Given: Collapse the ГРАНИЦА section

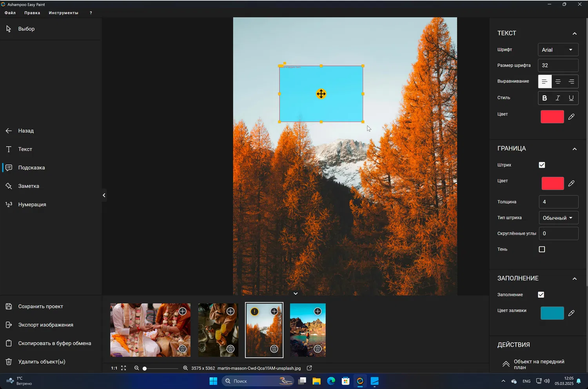Looking at the screenshot, I should click(575, 149).
